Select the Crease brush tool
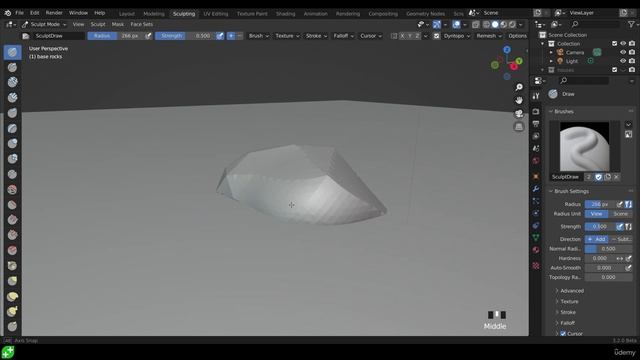640x360 pixels. [12, 174]
